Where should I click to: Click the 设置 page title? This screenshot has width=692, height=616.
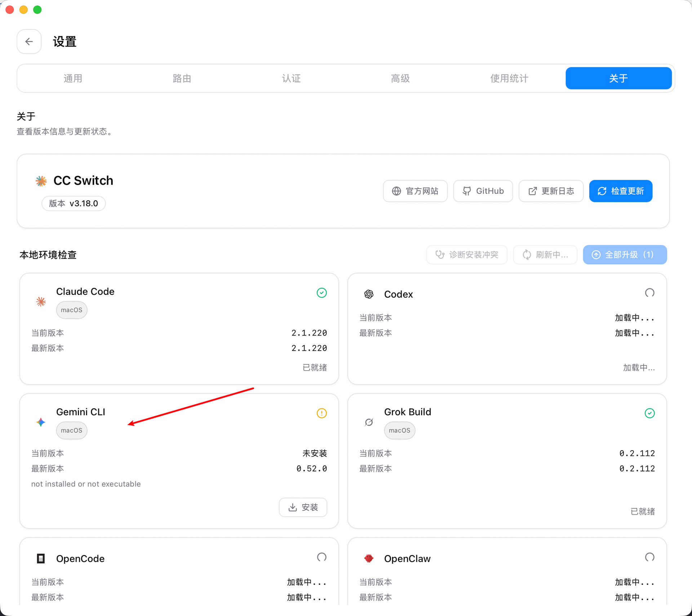(65, 42)
